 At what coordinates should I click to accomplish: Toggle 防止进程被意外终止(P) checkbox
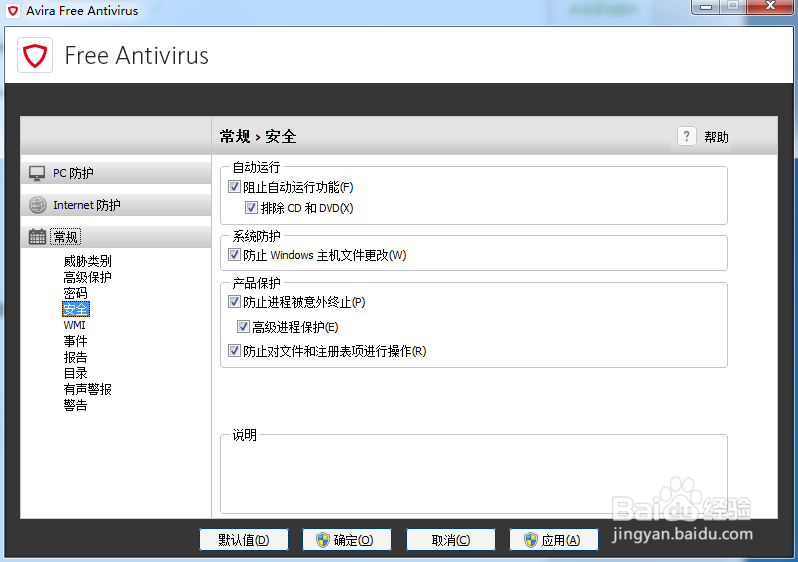point(234,302)
